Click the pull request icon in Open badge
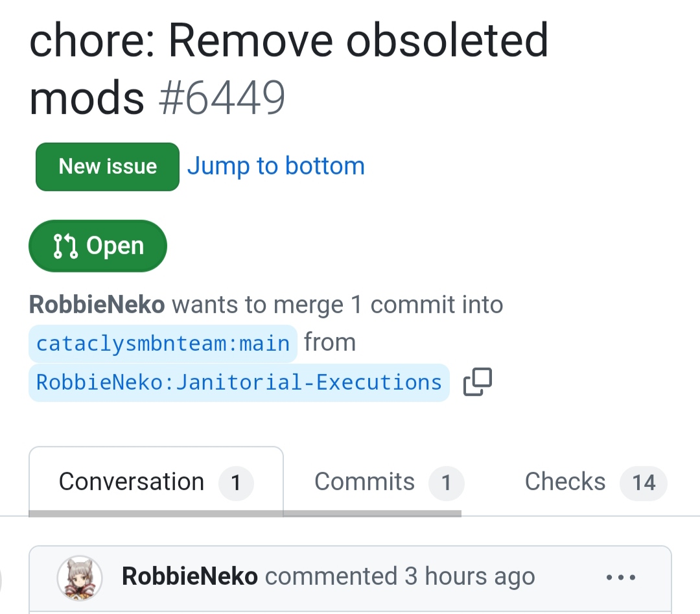The width and height of the screenshot is (700, 614). pyautogui.click(x=65, y=246)
